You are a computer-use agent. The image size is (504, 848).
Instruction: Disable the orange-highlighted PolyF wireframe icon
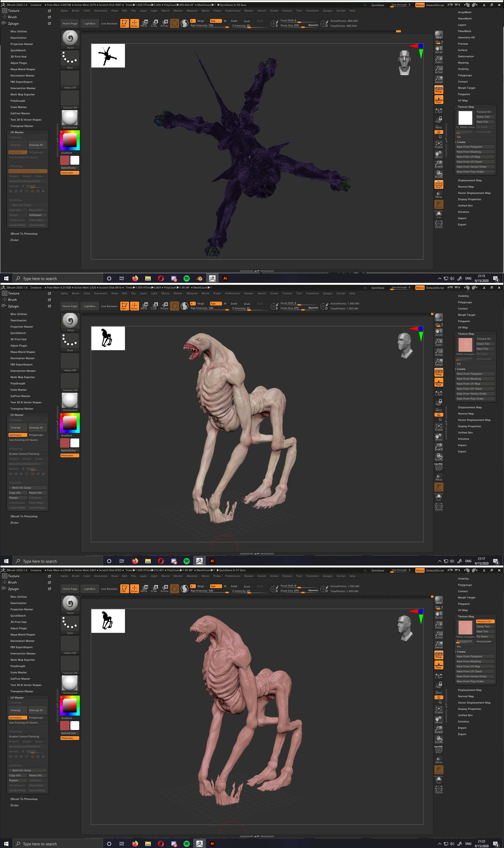tap(438, 184)
